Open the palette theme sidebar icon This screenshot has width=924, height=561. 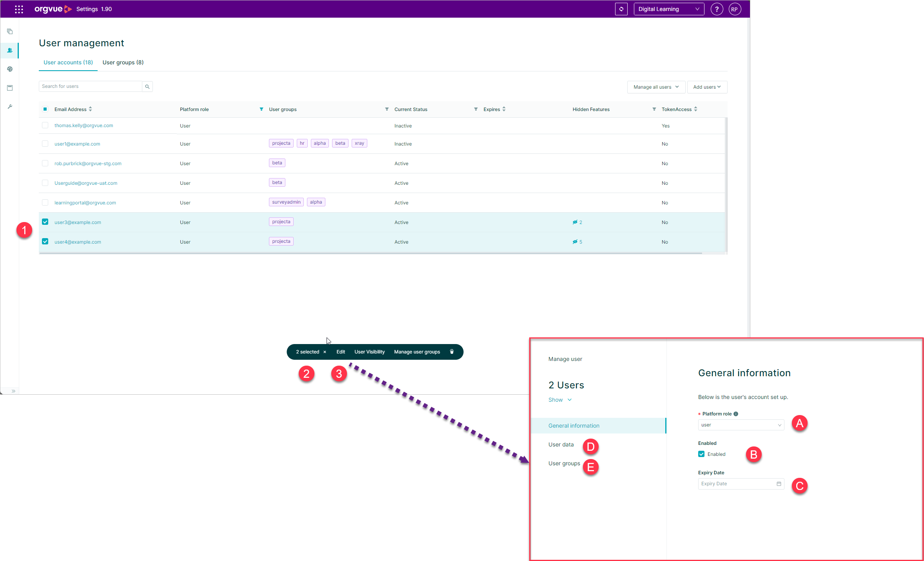point(10,69)
